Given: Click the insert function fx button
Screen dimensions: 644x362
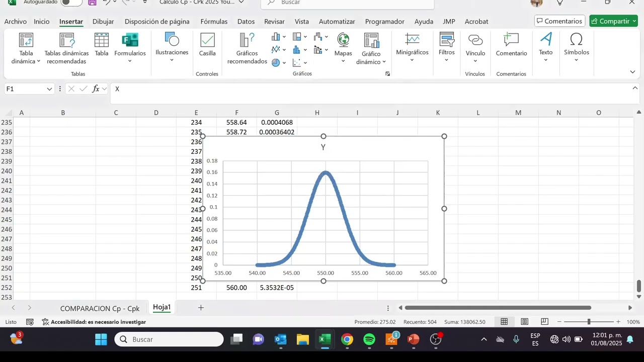Looking at the screenshot, I should (x=96, y=88).
